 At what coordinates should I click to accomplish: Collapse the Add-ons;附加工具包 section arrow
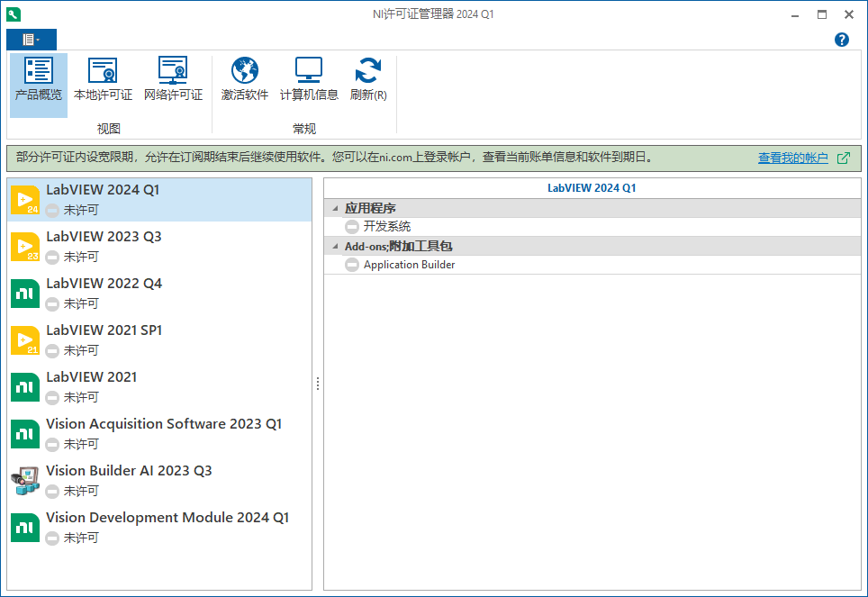pos(335,246)
